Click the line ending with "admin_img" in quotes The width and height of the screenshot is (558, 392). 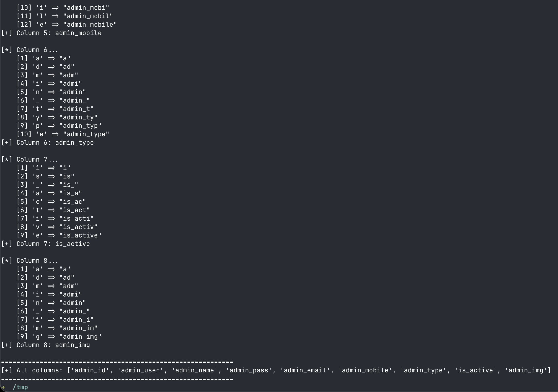(x=59, y=337)
